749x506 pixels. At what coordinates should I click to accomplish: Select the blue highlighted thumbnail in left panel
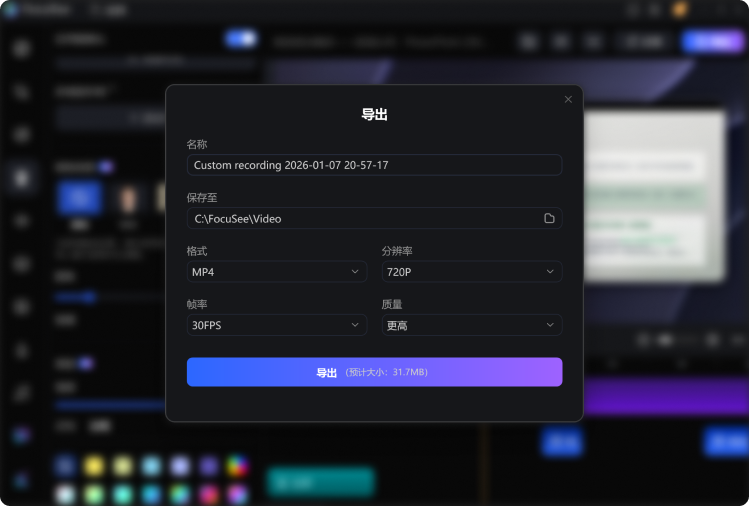(79, 197)
